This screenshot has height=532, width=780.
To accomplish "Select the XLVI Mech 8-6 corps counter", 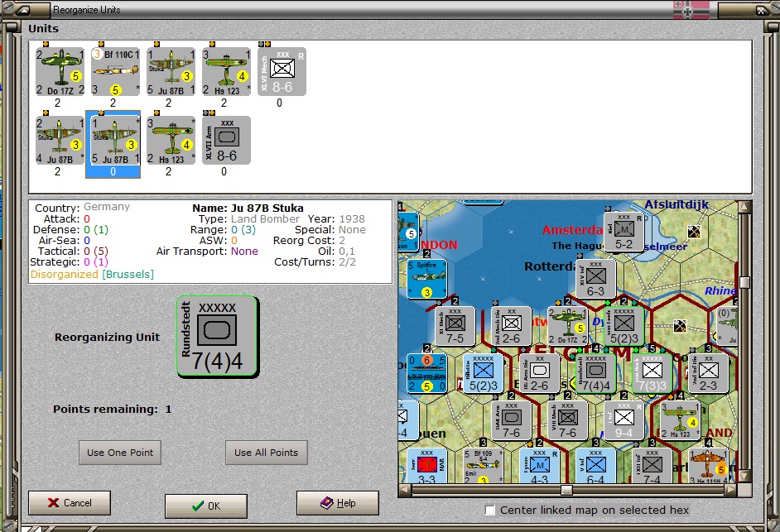I will point(282,72).
